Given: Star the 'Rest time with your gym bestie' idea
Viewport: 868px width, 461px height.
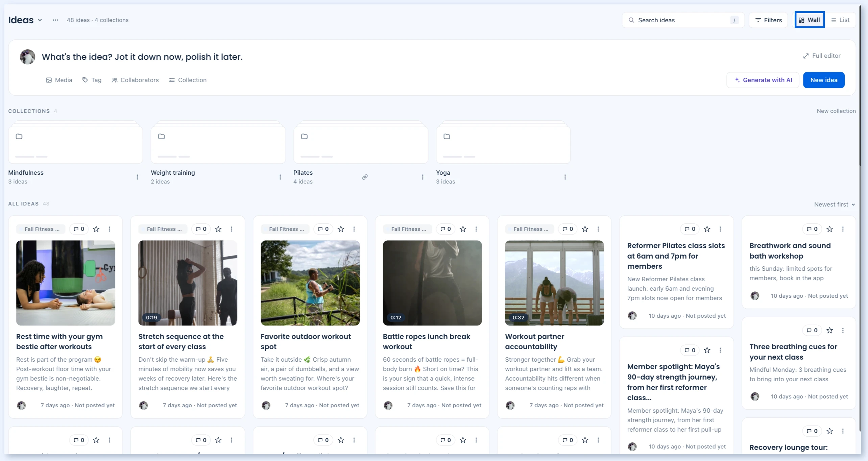Looking at the screenshot, I should [96, 229].
